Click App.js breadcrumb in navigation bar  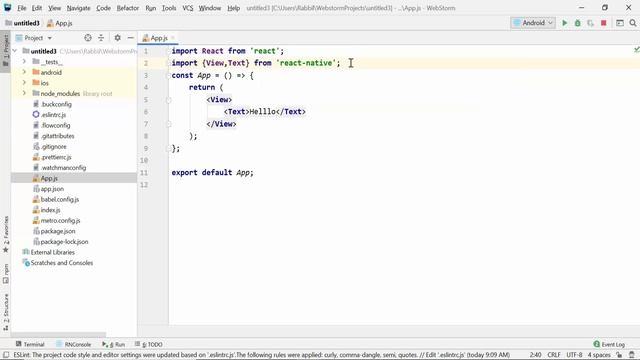click(x=60, y=23)
